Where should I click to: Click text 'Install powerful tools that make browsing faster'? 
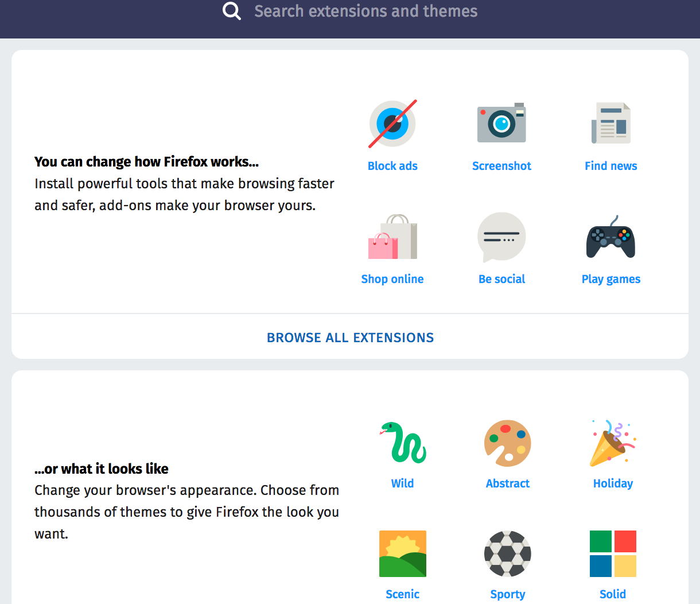pos(184,184)
